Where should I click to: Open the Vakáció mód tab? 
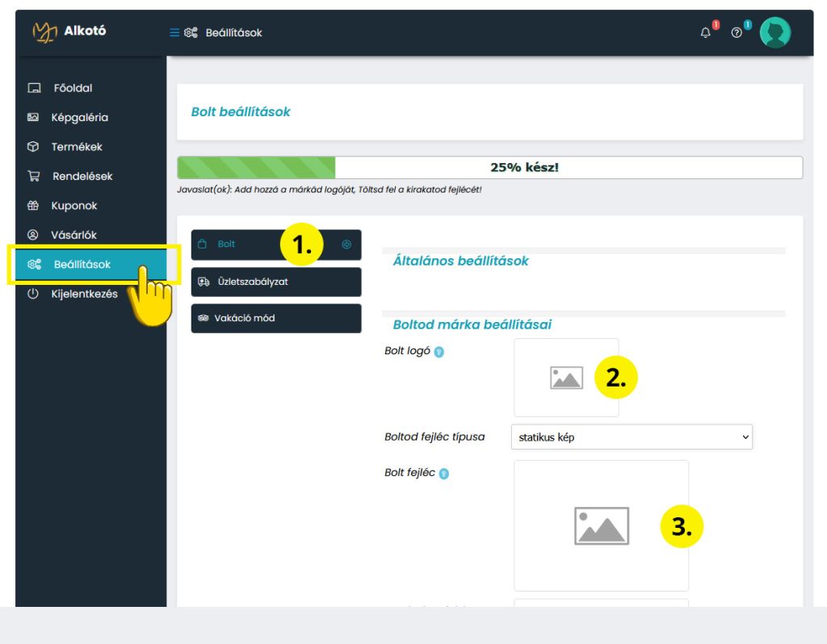[x=276, y=318]
